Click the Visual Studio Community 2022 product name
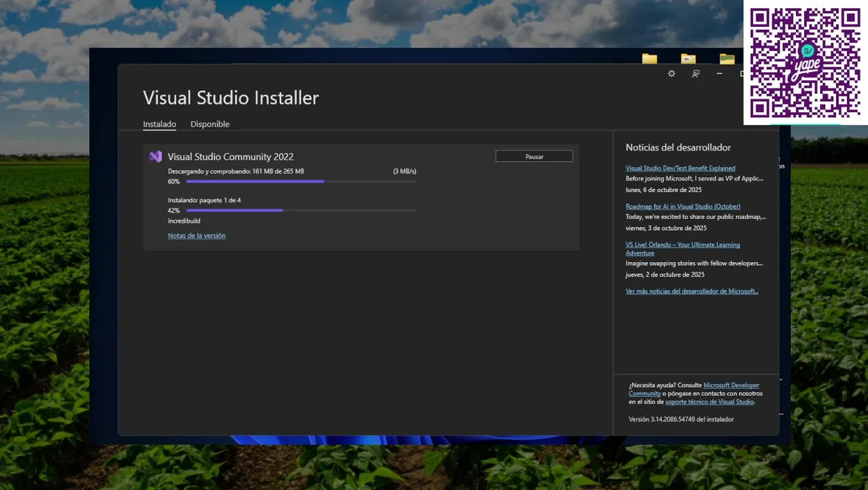The image size is (868, 490). (x=231, y=157)
